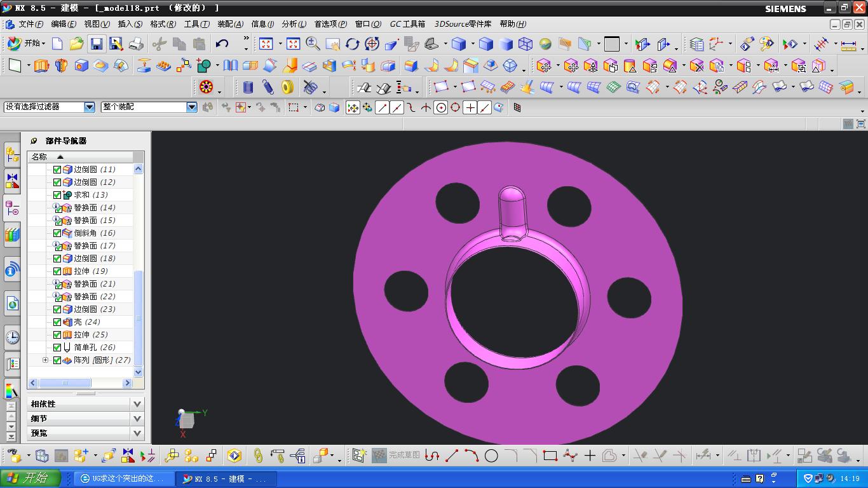Uncheck the 拉伸 (19) feature

pos(57,271)
